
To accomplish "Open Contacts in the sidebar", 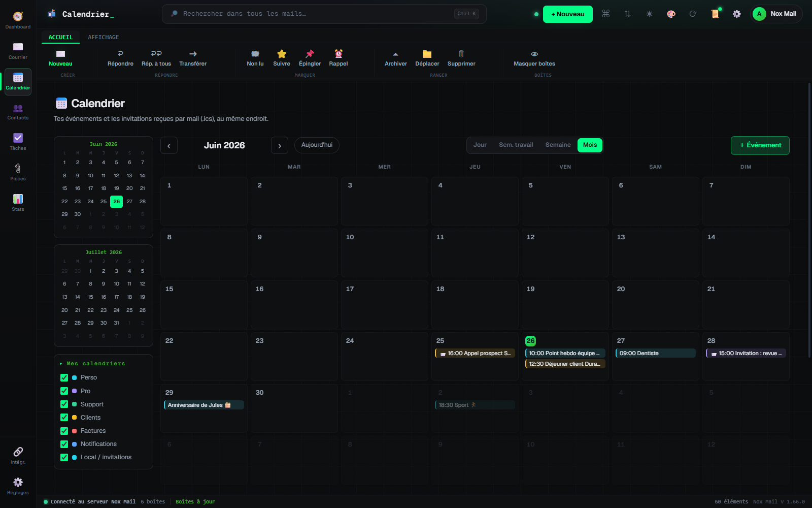I will (x=18, y=112).
